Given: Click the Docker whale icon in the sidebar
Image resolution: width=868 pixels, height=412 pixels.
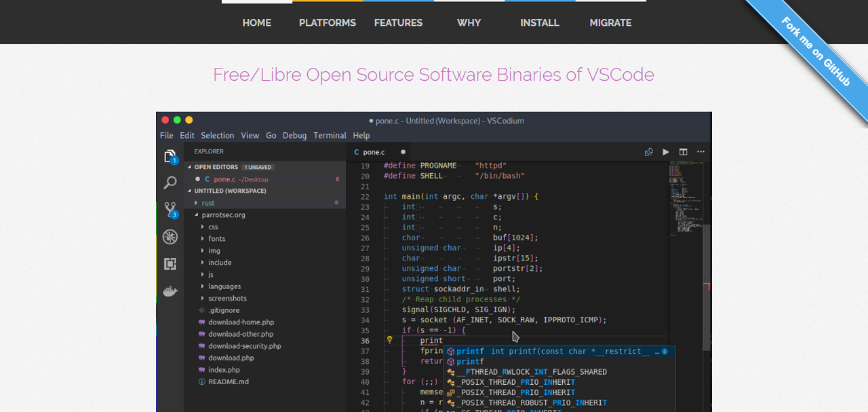Looking at the screenshot, I should (170, 291).
